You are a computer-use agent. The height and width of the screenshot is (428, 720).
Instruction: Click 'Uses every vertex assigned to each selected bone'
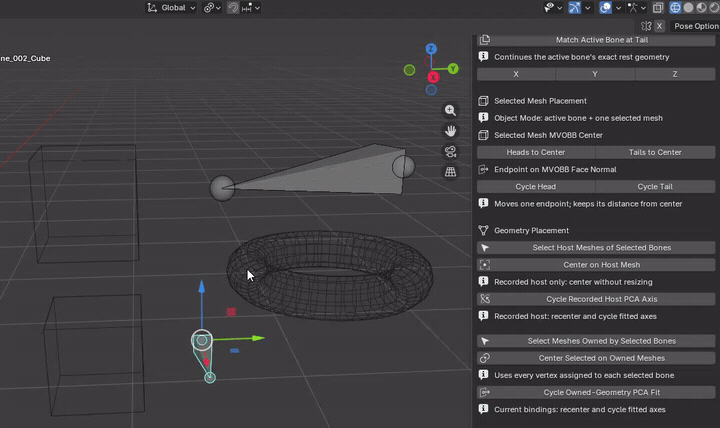point(584,375)
